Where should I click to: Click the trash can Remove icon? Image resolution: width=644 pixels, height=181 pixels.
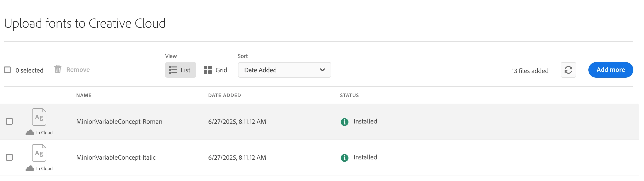58,70
